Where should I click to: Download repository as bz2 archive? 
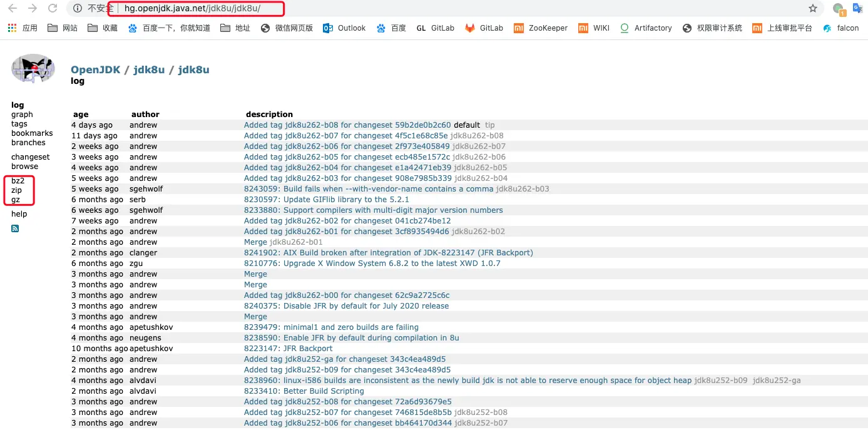[x=17, y=182]
